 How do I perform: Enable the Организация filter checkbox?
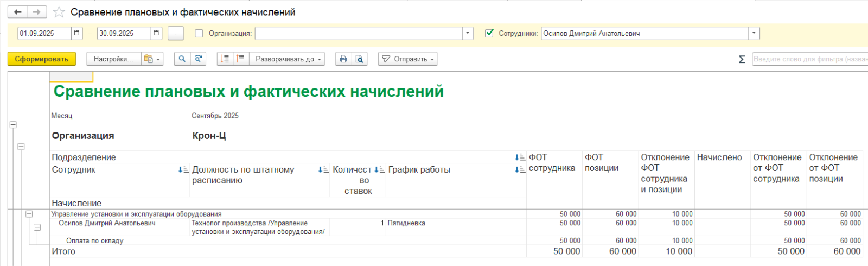pos(199,33)
